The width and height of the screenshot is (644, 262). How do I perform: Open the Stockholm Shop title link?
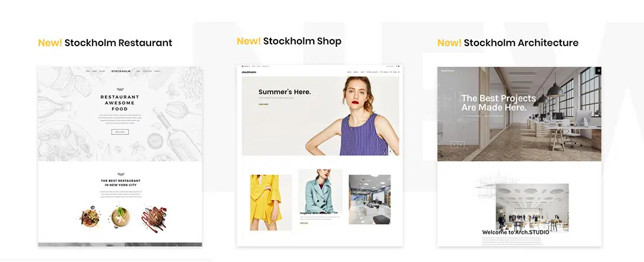point(289,41)
